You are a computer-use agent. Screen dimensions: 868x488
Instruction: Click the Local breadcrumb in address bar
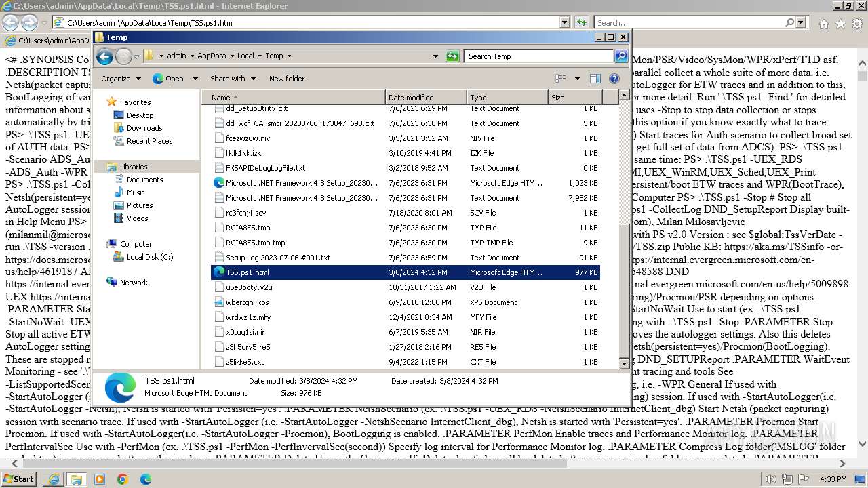click(245, 56)
